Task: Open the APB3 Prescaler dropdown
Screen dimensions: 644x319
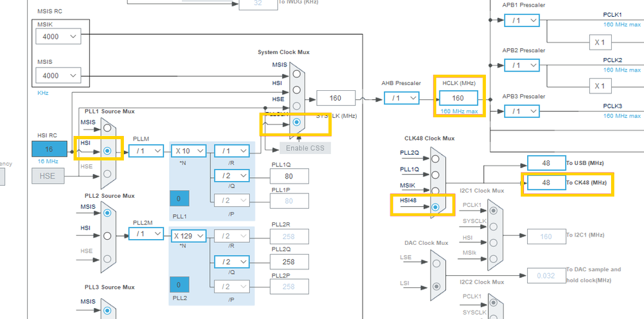Action: tap(521, 111)
